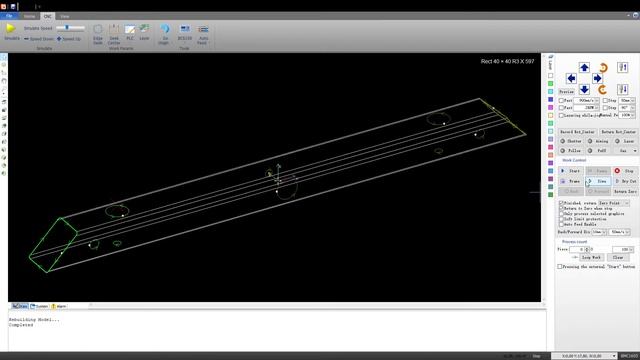The height and width of the screenshot is (360, 640).
Task: Click the Speed Down icon
Action: pyautogui.click(x=26, y=39)
